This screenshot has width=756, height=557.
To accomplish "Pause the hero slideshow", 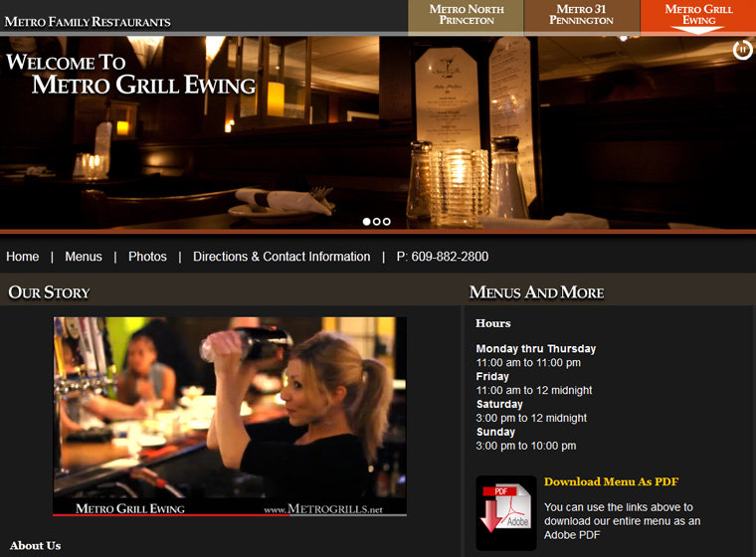I will tap(742, 50).
